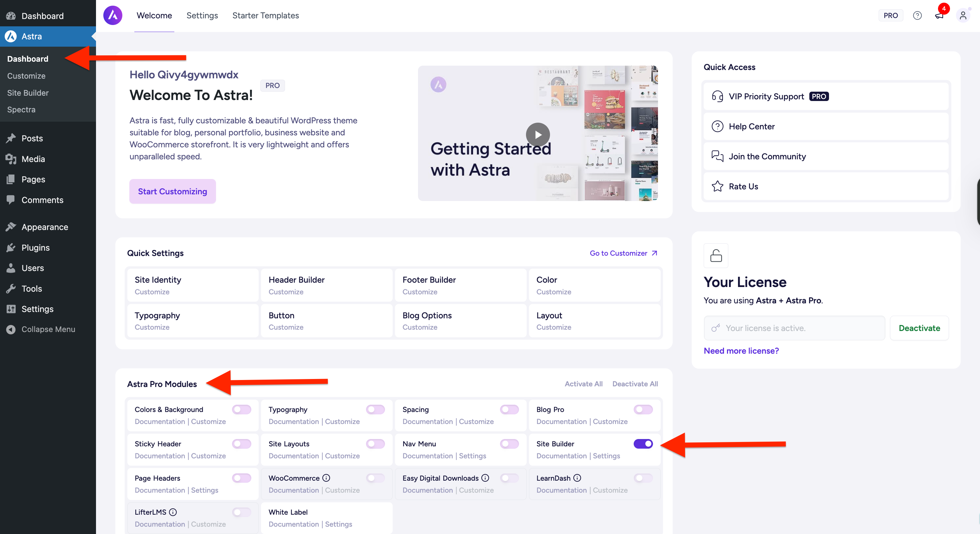This screenshot has width=980, height=534.
Task: Open Settings link for White Label
Action: (x=339, y=524)
